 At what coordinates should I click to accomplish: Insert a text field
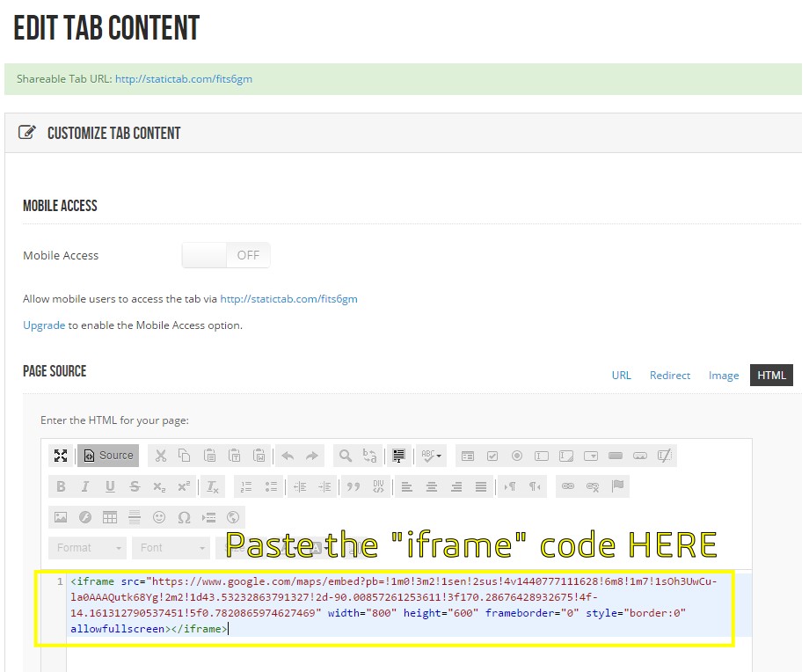(542, 456)
